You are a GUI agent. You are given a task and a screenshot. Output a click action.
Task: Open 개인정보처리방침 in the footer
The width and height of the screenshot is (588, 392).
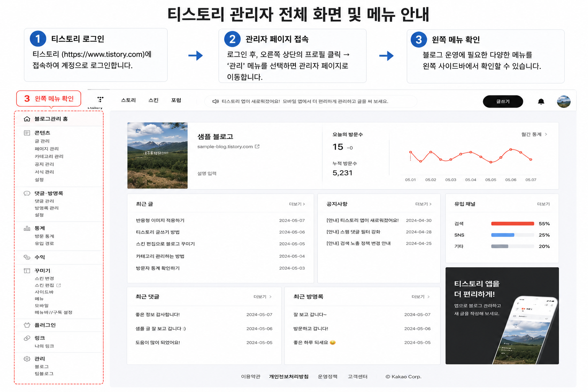pos(289,377)
